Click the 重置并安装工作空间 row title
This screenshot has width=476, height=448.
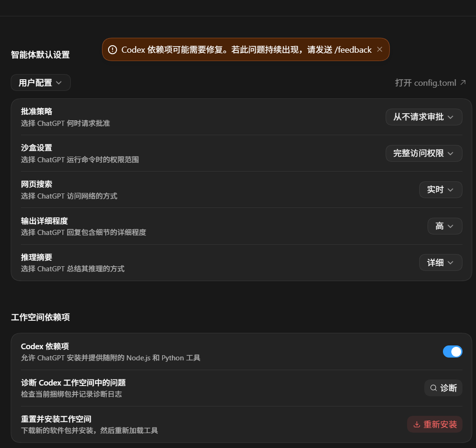pos(56,419)
